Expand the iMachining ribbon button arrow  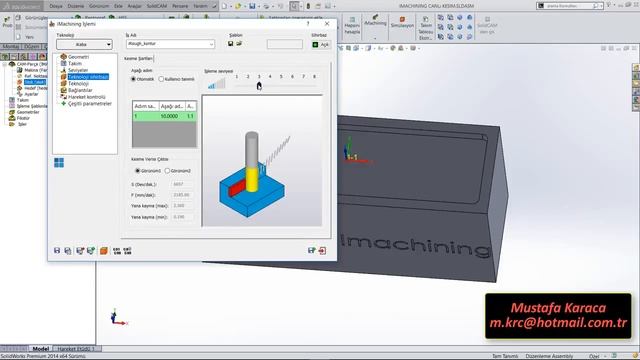[x=375, y=38]
